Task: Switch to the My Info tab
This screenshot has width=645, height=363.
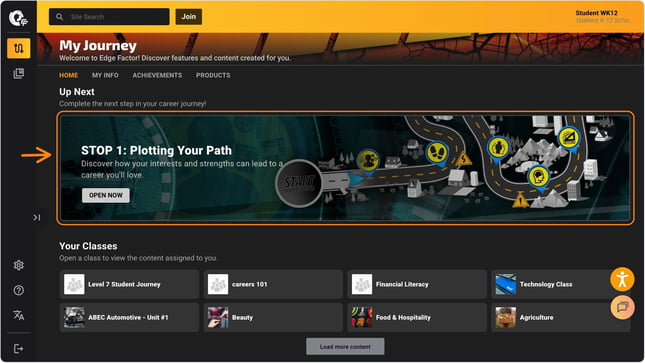Action: coord(105,75)
